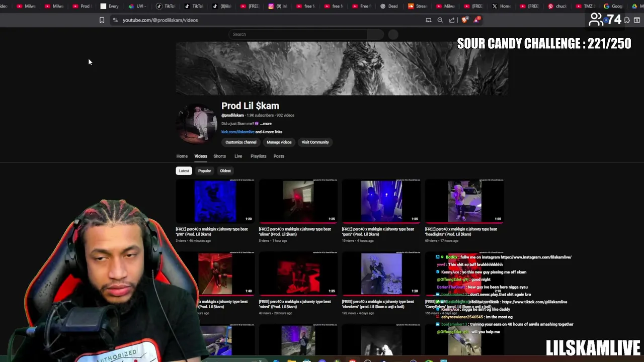This screenshot has height=362, width=644.
Task: Open the kick.com/lilskamlive link
Action: (x=237, y=132)
